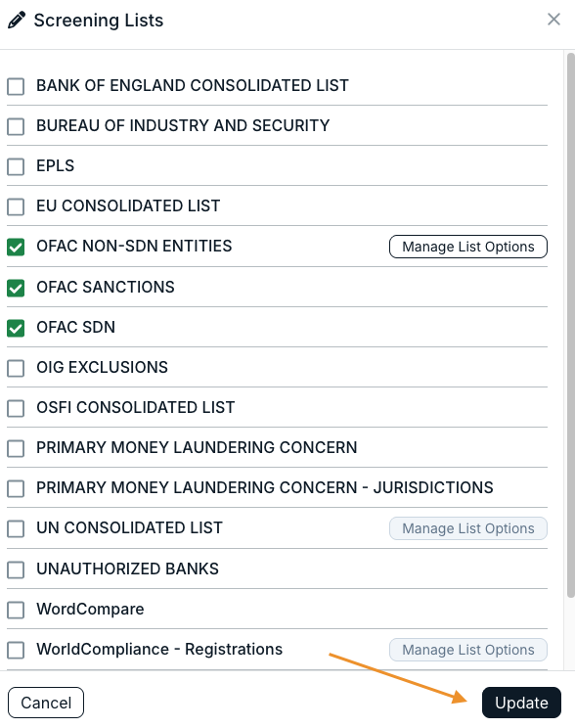Click the pencil edit icon beside Screening Lists
The width and height of the screenshot is (575, 728).
(x=17, y=21)
